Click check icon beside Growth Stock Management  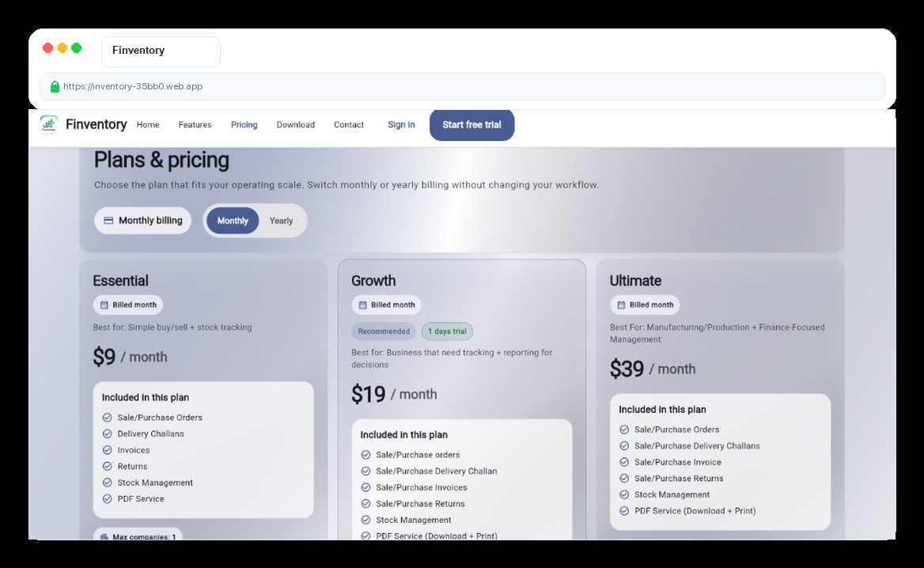pyautogui.click(x=366, y=521)
